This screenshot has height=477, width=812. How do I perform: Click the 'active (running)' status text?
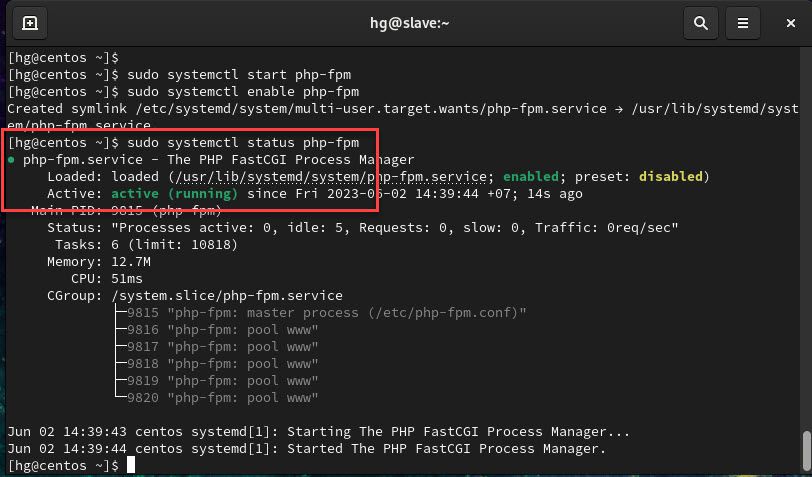175,194
